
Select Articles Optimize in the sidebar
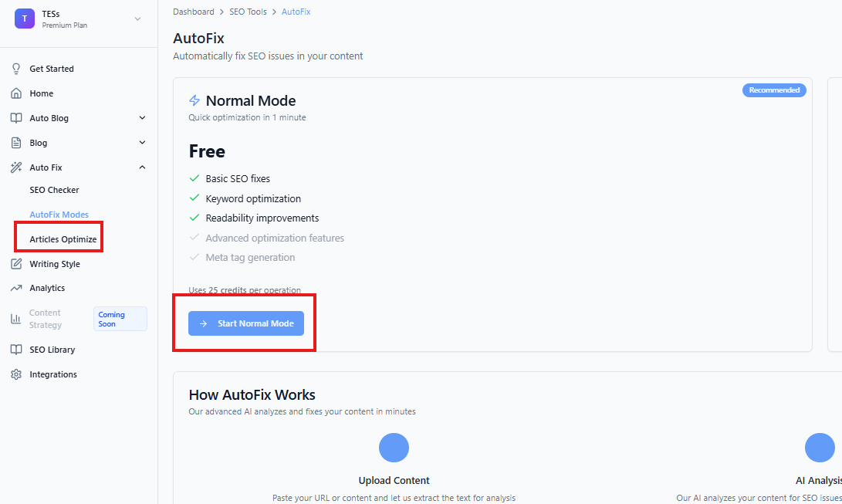[63, 239]
